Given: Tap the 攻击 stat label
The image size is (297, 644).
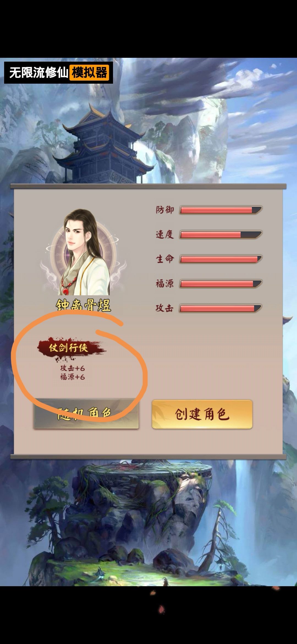Looking at the screenshot, I should coord(165,308).
